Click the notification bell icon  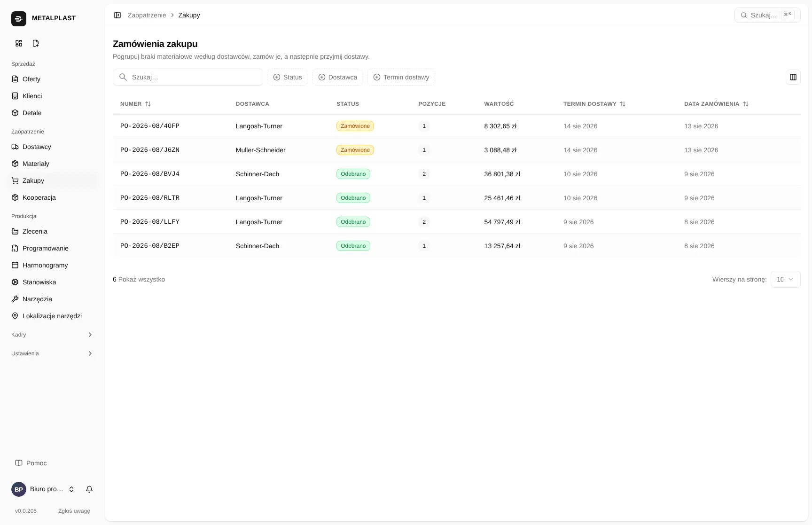pos(89,489)
